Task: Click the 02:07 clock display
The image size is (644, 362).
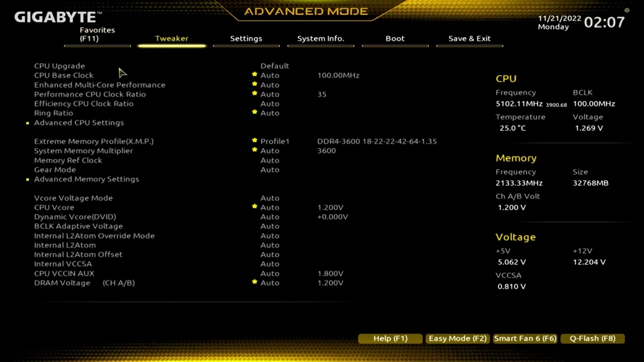Action: coord(604,22)
